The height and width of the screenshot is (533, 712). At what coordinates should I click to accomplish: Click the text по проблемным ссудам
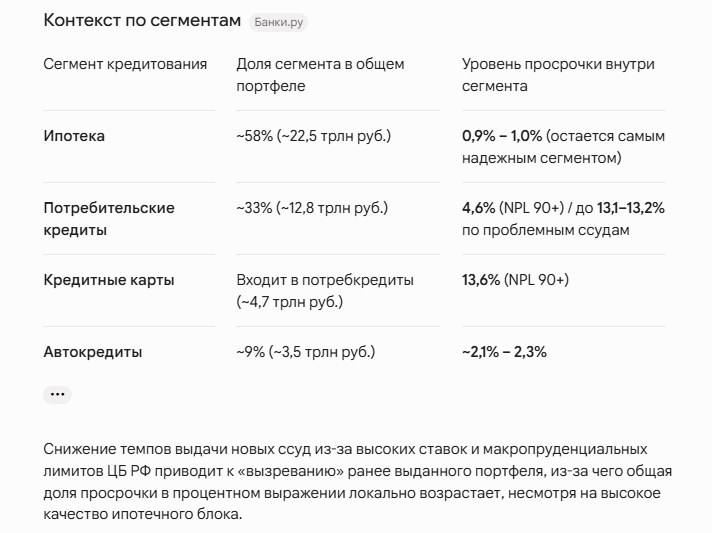pyautogui.click(x=545, y=230)
